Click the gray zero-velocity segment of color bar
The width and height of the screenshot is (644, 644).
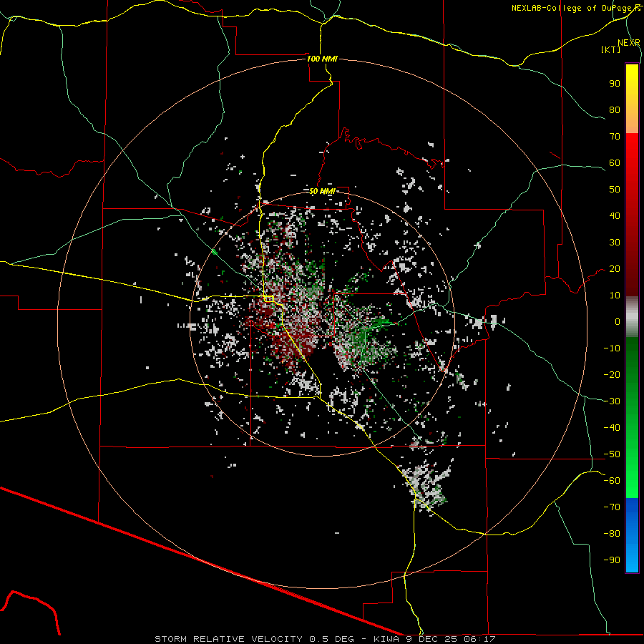tap(632, 317)
